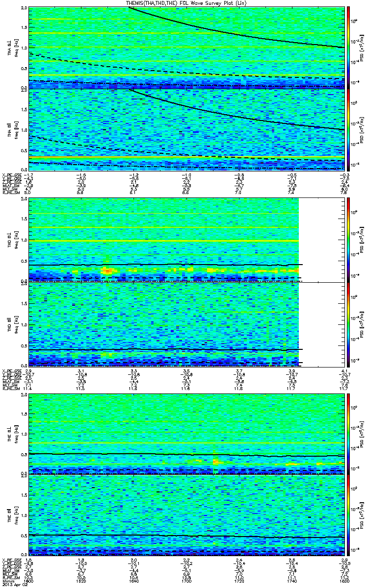
Task: Click the THA B-parallel panel color bar
Action: click(x=348, y=129)
